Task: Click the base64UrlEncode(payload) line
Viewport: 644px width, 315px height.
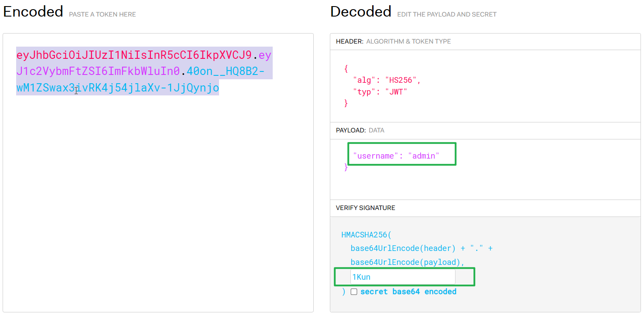Action: tap(407, 262)
